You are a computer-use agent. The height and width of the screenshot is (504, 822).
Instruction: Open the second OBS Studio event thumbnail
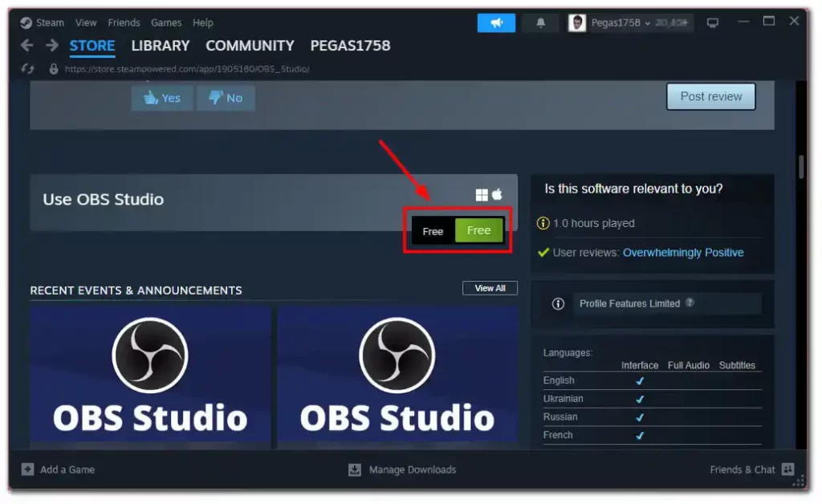coord(397,375)
